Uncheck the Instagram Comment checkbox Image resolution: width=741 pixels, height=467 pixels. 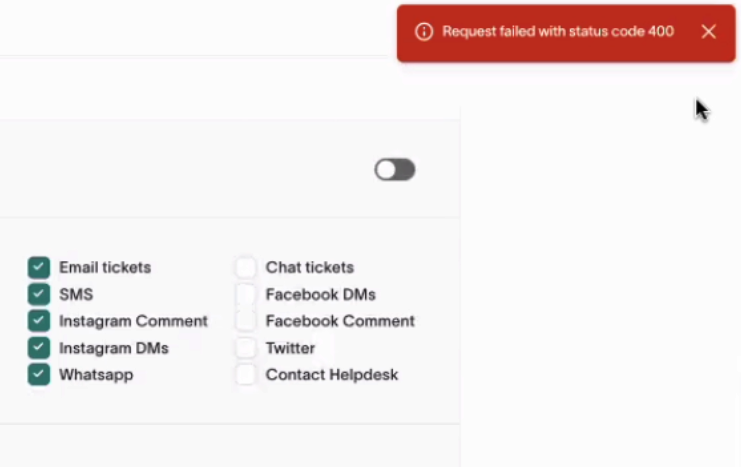(x=39, y=321)
